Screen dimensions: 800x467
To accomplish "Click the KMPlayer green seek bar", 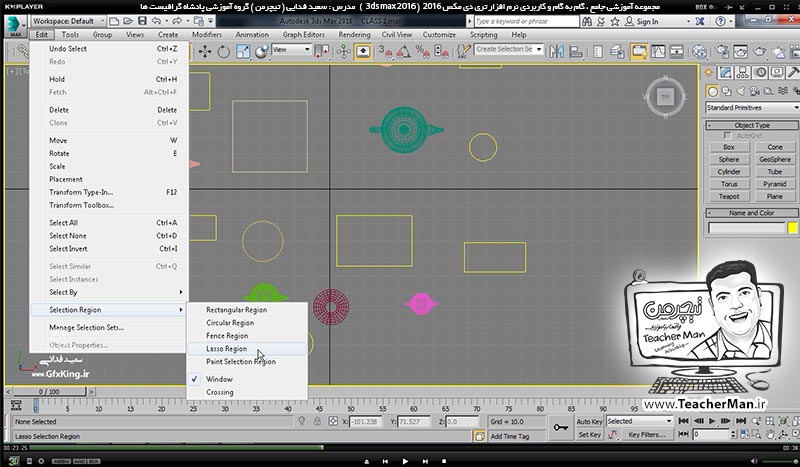I will (176, 448).
